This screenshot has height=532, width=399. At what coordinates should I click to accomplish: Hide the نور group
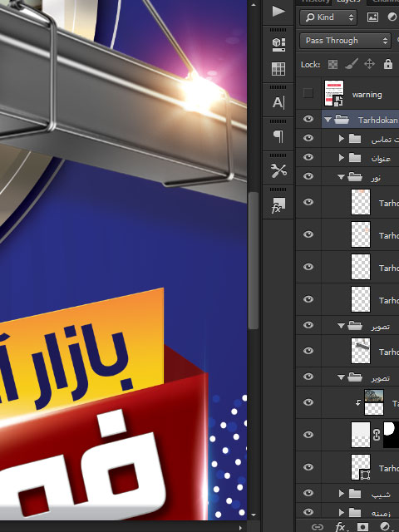click(308, 176)
